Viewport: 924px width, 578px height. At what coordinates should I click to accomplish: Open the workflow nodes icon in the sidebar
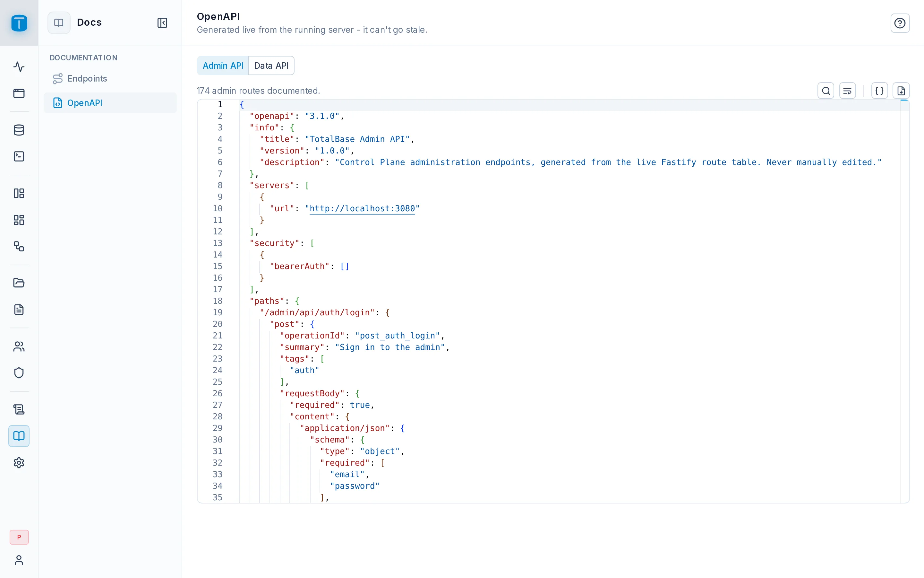click(19, 246)
